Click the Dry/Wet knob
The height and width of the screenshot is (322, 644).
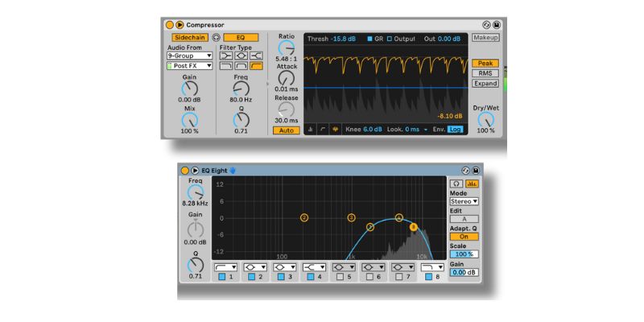(485, 120)
